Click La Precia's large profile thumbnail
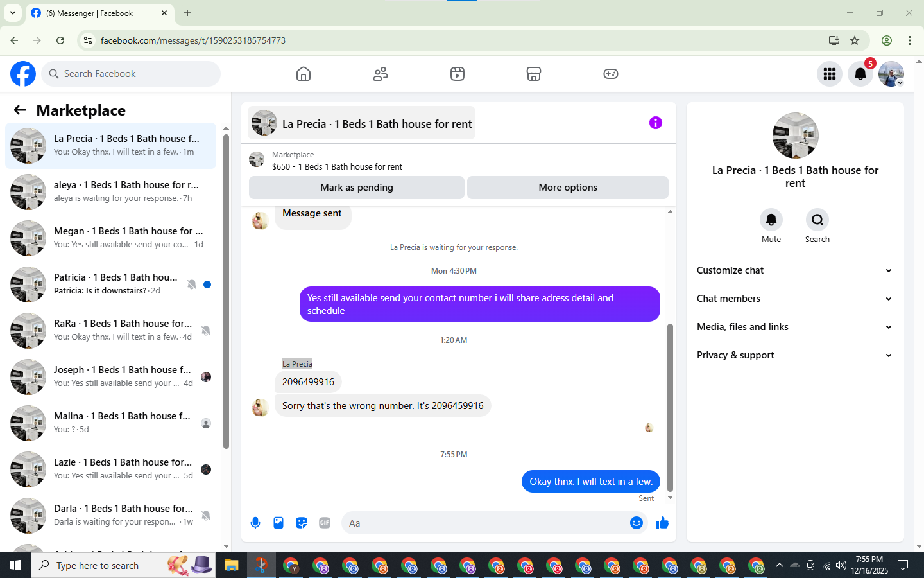The height and width of the screenshot is (578, 924). (x=796, y=136)
